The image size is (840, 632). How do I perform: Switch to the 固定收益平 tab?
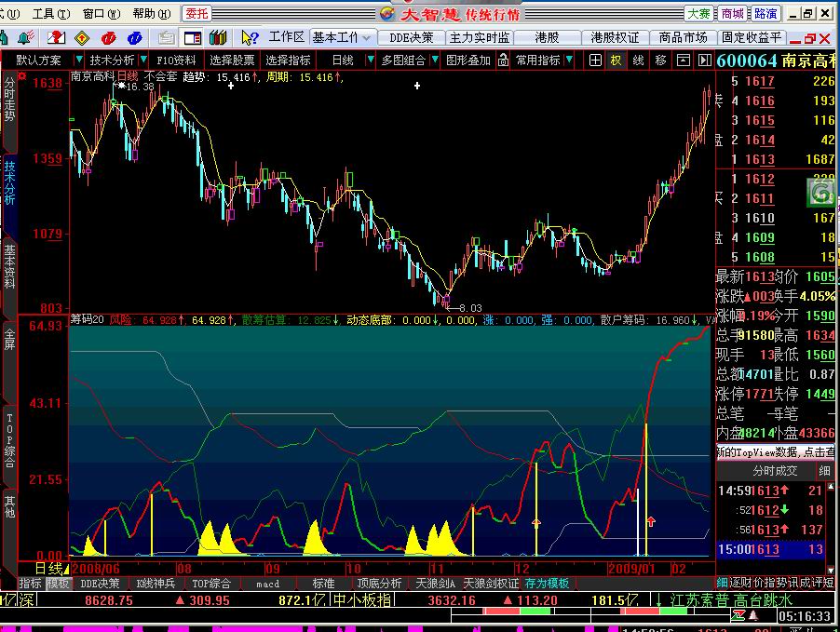(x=752, y=37)
